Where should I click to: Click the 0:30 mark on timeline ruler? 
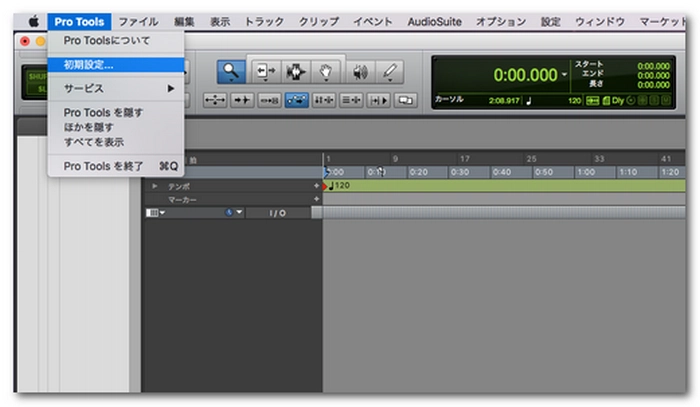(459, 172)
